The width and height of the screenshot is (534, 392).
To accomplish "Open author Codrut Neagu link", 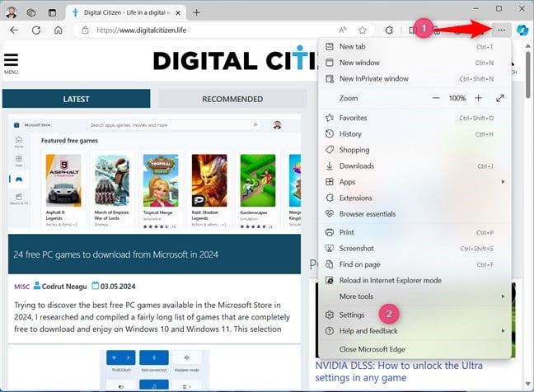I will (x=64, y=287).
